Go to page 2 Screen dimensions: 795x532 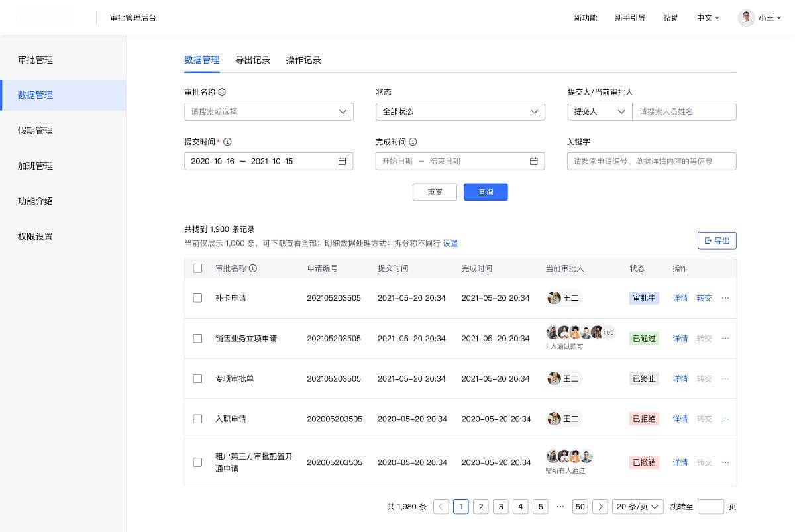[x=481, y=507]
